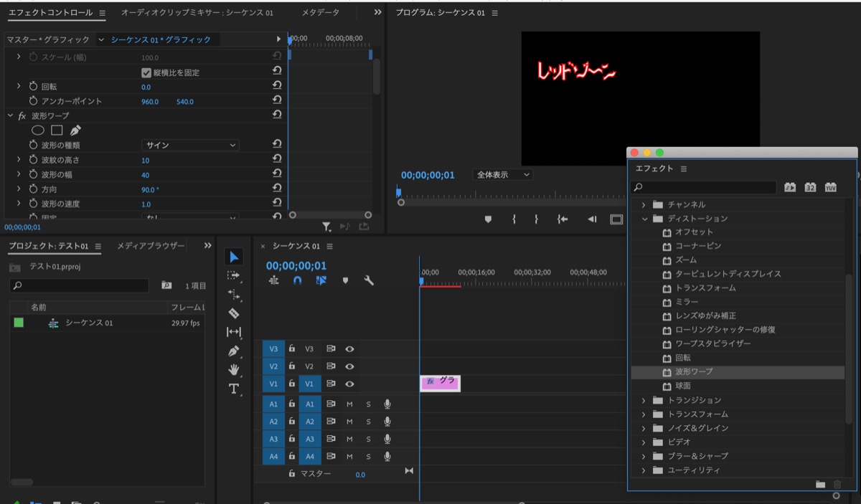Image resolution: width=861 pixels, height=504 pixels.
Task: Click the Mark In button in Program monitor
Action: click(514, 219)
